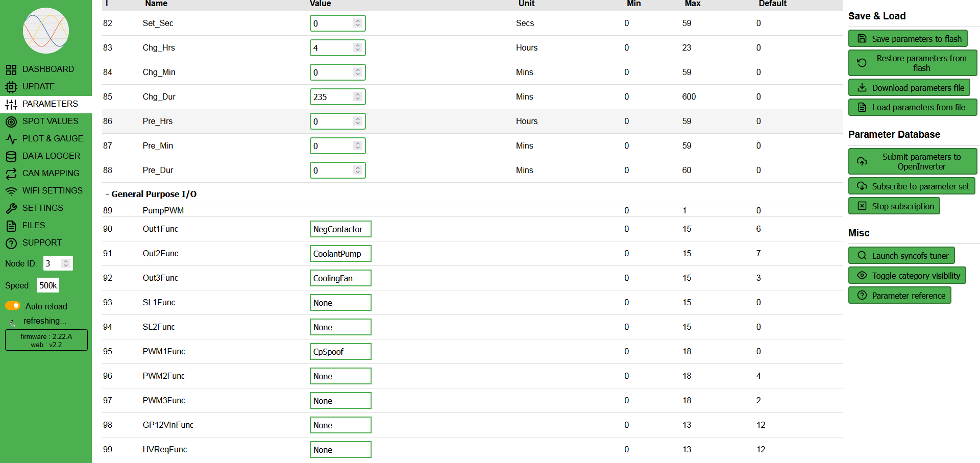Click the Node ID input field
Screen dimensions: 980x463
(53, 263)
